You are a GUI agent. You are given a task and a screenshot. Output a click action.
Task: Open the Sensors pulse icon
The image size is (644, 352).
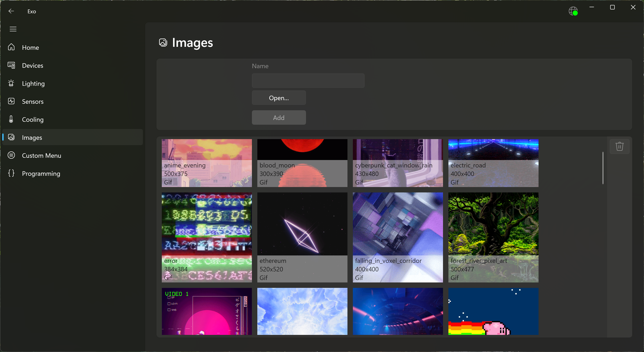(x=11, y=101)
